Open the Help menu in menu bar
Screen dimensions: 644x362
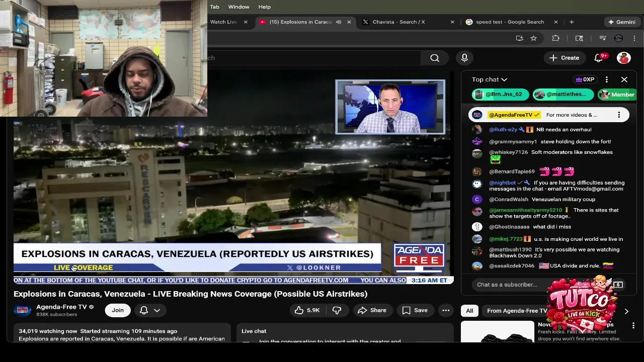point(265,7)
